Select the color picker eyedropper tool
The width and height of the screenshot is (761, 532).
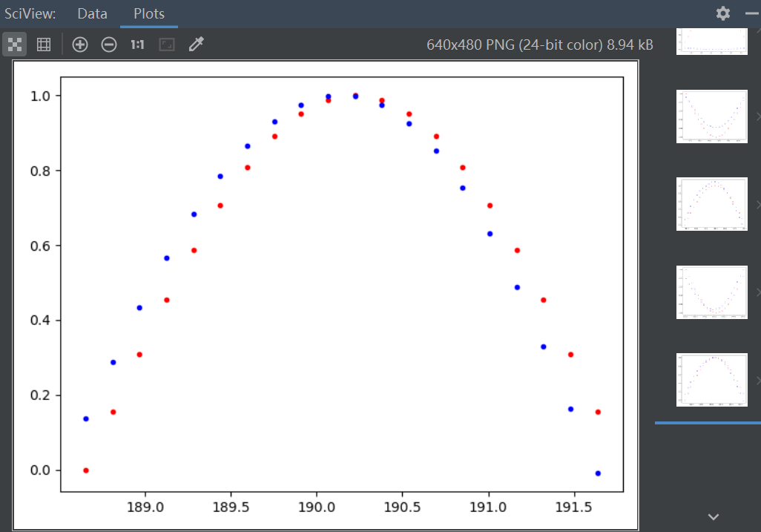coord(196,45)
